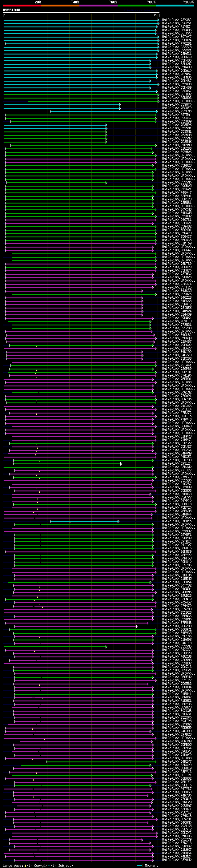The height and width of the screenshot is (868, 197).
Task: Click the short cyan bar for UniRef100_A7PAY5
Action: tap(85, 521)
